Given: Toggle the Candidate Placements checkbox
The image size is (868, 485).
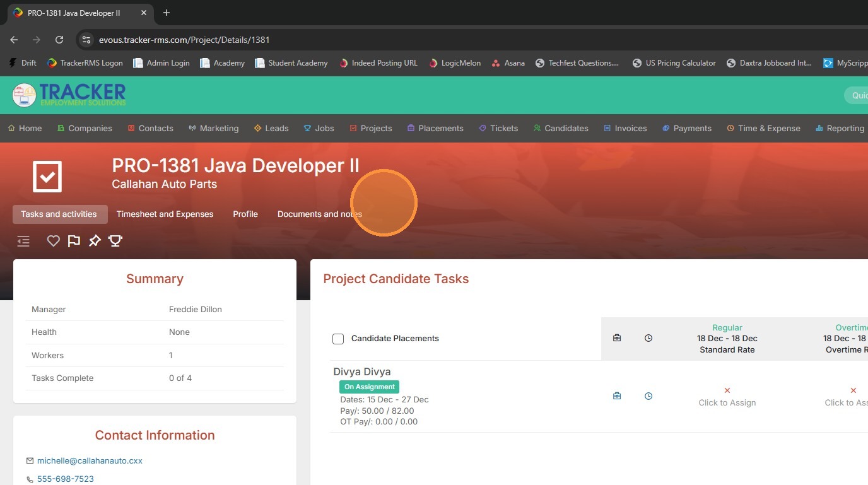Looking at the screenshot, I should pyautogui.click(x=338, y=339).
